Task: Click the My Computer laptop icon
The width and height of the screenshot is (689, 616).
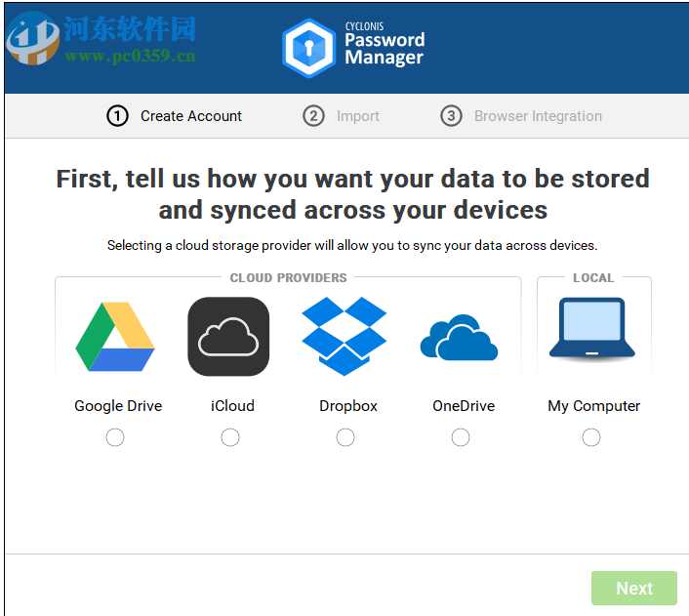Action: (x=592, y=330)
